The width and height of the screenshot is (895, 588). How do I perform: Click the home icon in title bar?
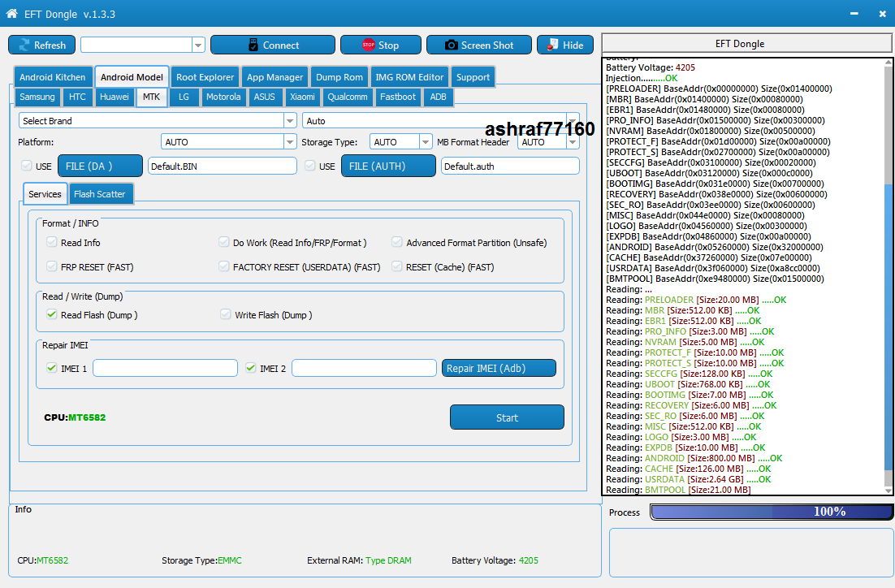click(11, 14)
